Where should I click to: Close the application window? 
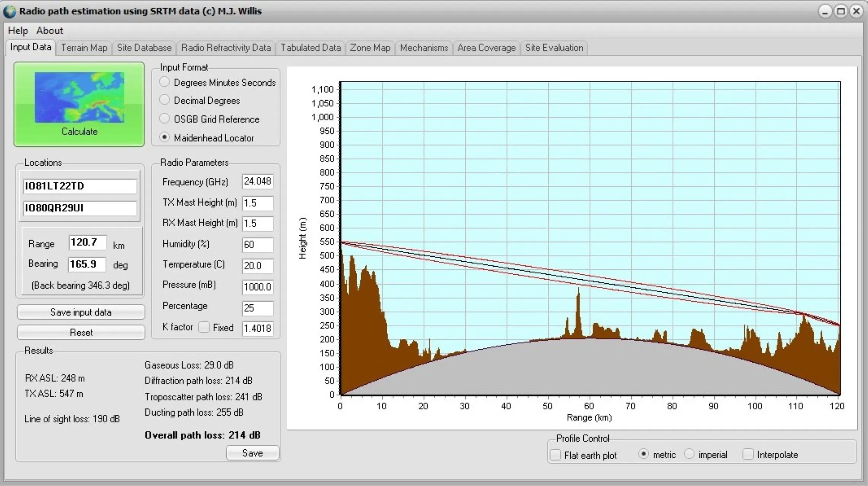pos(856,11)
